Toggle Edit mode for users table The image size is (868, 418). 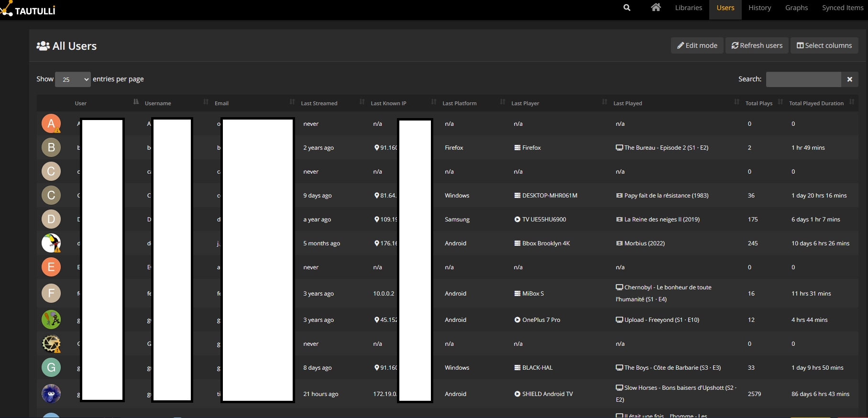pos(697,45)
